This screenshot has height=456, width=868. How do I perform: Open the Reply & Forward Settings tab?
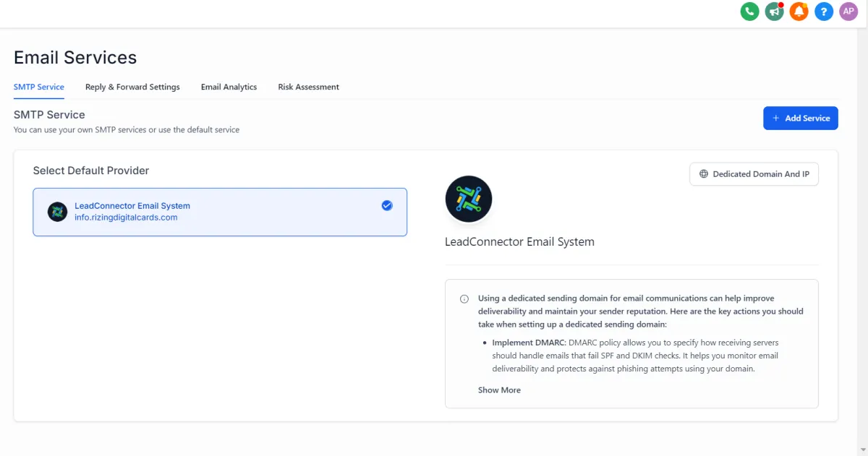[x=132, y=87]
